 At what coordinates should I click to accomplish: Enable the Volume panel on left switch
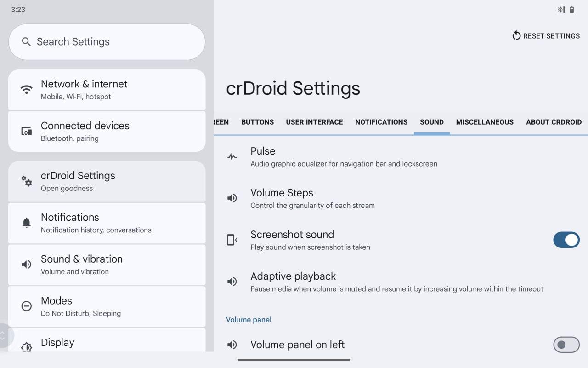coord(566,345)
